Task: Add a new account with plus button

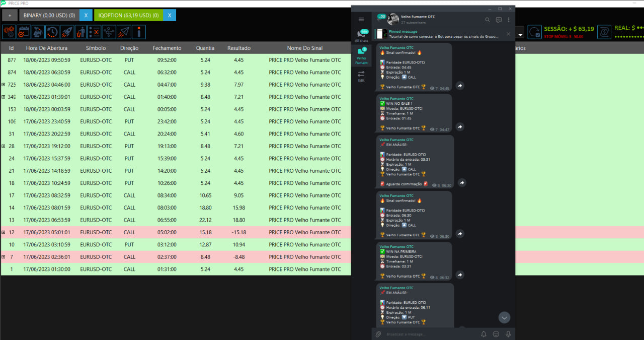Action: tap(9, 16)
